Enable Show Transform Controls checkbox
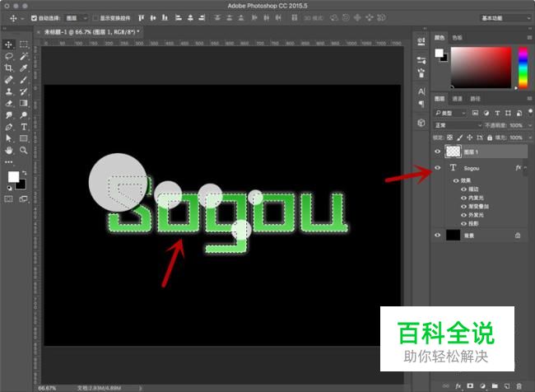Viewport: 535px width, 392px height. tap(95, 18)
